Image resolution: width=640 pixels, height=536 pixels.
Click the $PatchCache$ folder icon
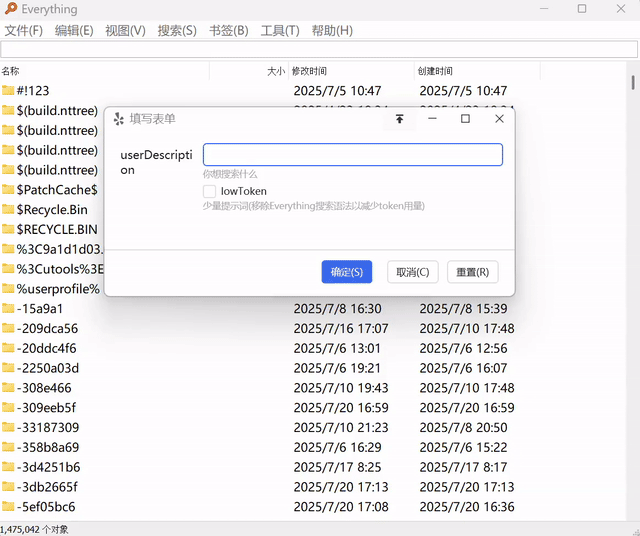(8, 189)
